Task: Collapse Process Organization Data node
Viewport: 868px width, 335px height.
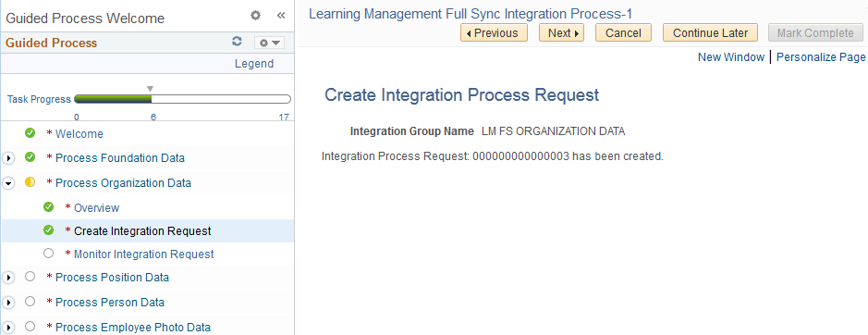Action: (x=8, y=183)
